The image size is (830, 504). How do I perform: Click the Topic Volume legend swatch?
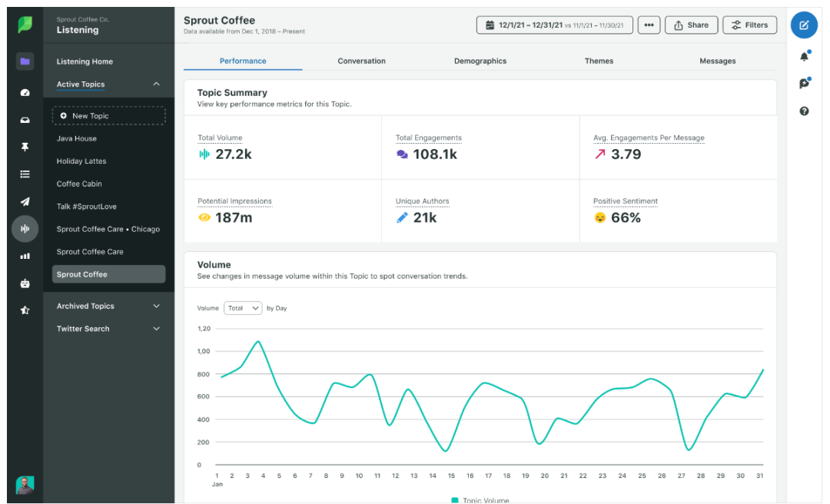click(x=455, y=500)
